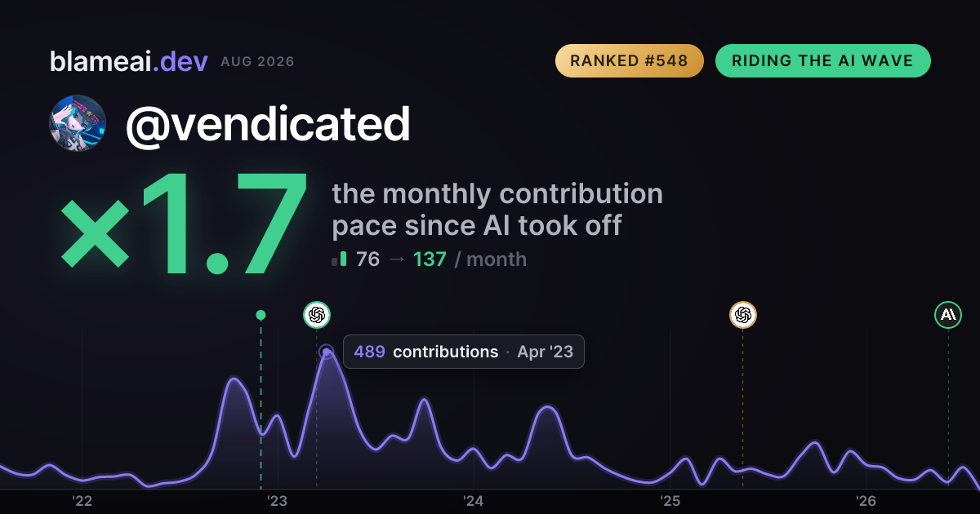Select the '25 axis label
Screen dimensions: 980x514
(670, 501)
